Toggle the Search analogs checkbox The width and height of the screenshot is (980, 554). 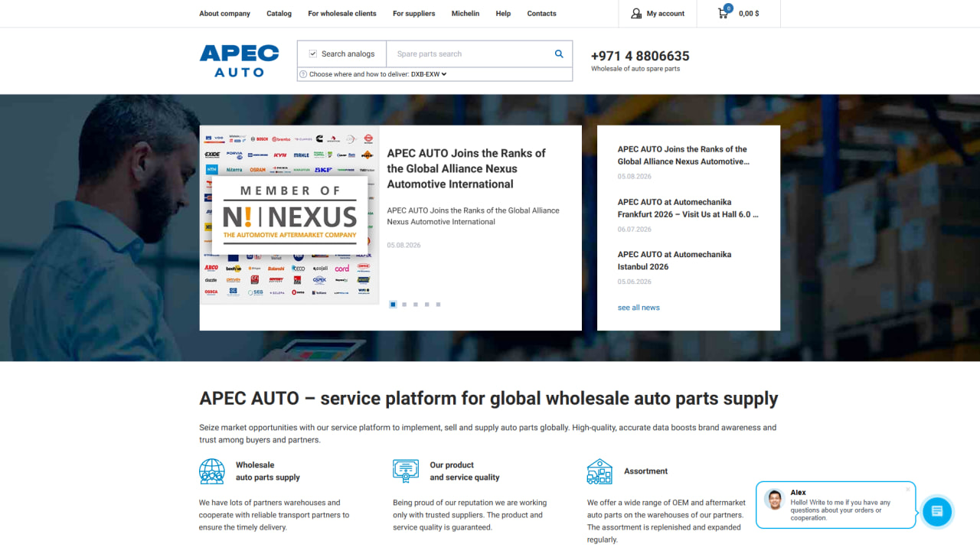[x=313, y=54]
